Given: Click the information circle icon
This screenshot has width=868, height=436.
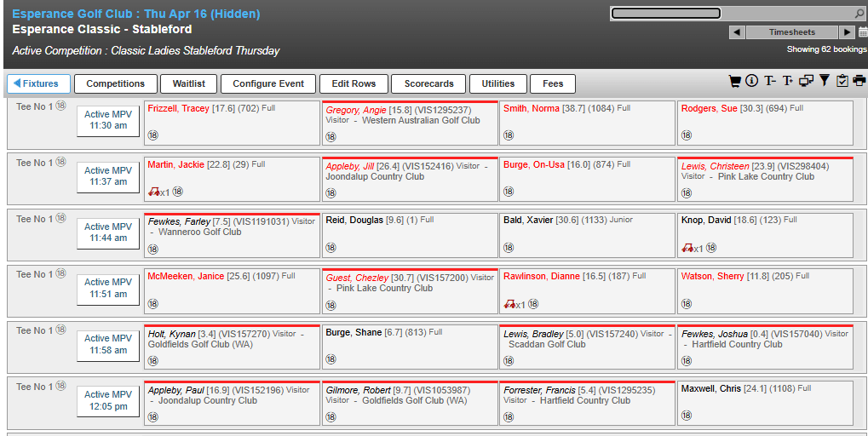Looking at the screenshot, I should [751, 81].
